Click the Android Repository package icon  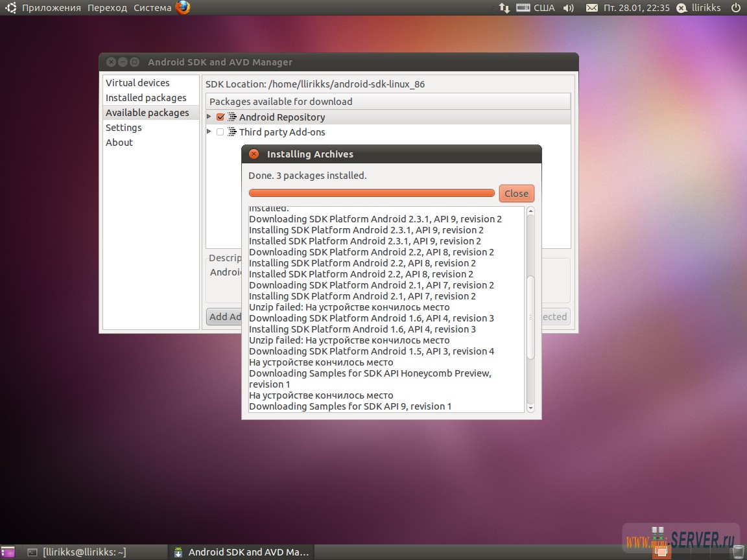click(231, 117)
